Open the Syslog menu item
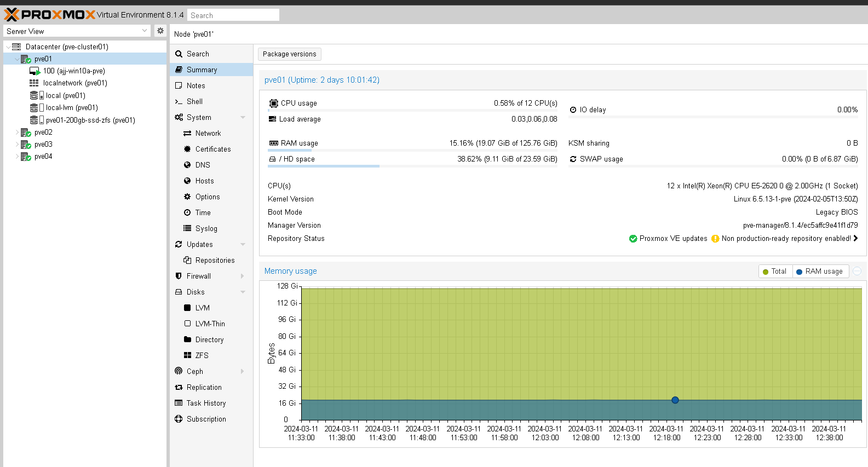 click(211, 228)
